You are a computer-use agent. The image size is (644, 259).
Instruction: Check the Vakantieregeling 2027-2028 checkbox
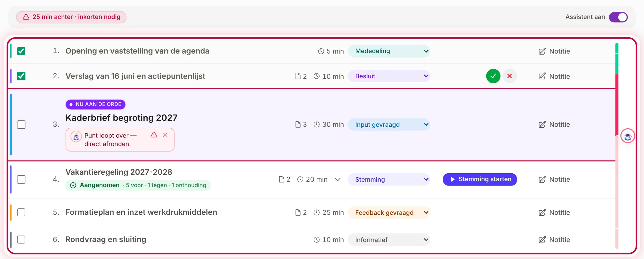point(21,179)
